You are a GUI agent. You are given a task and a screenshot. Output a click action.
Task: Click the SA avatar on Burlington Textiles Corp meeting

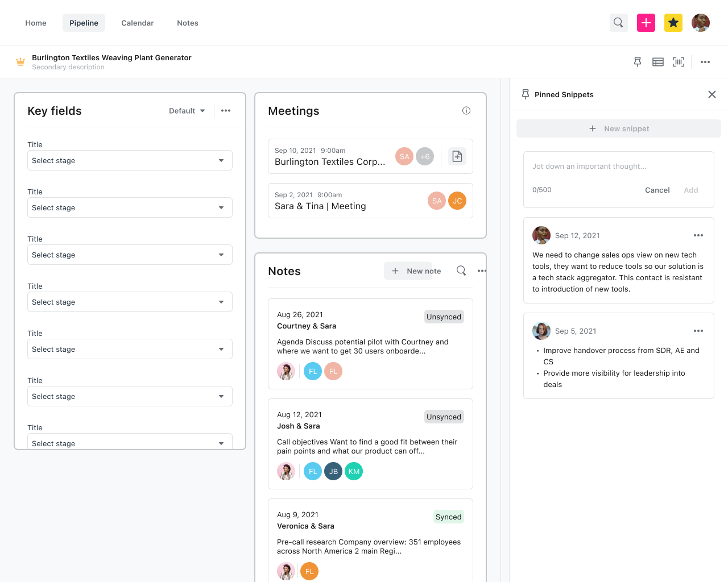click(x=404, y=156)
